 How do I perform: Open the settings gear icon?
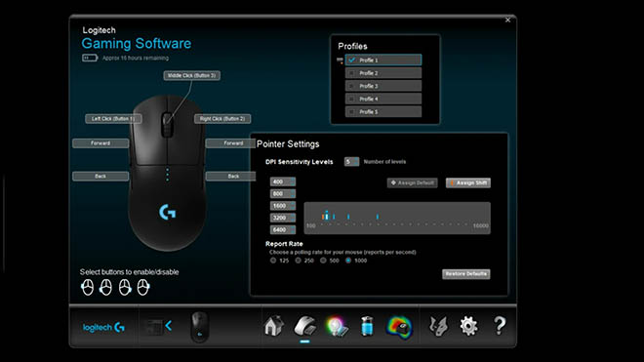coord(468,326)
